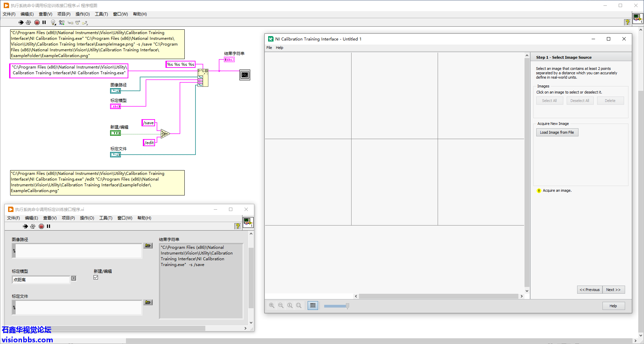Click the VI icon pane of the block diagram window

pos(638,18)
